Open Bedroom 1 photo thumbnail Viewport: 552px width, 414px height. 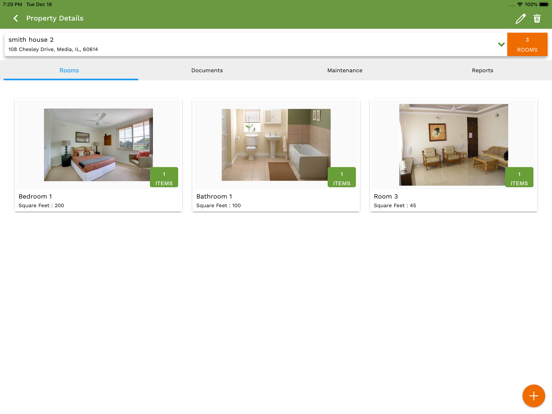tap(98, 145)
